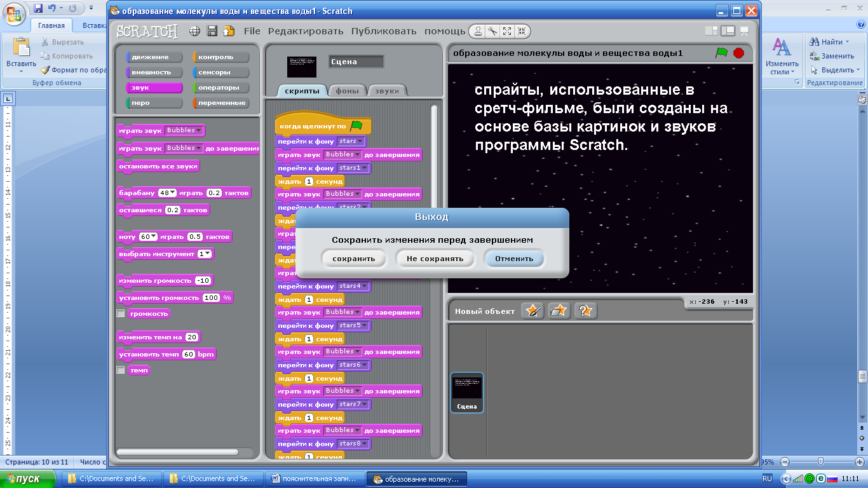
Task: Click Не сохранять in the dialog
Action: [x=435, y=259]
